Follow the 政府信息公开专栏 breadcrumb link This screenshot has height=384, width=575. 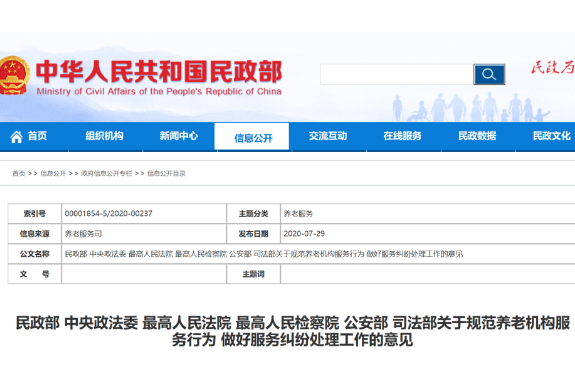pyautogui.click(x=106, y=173)
